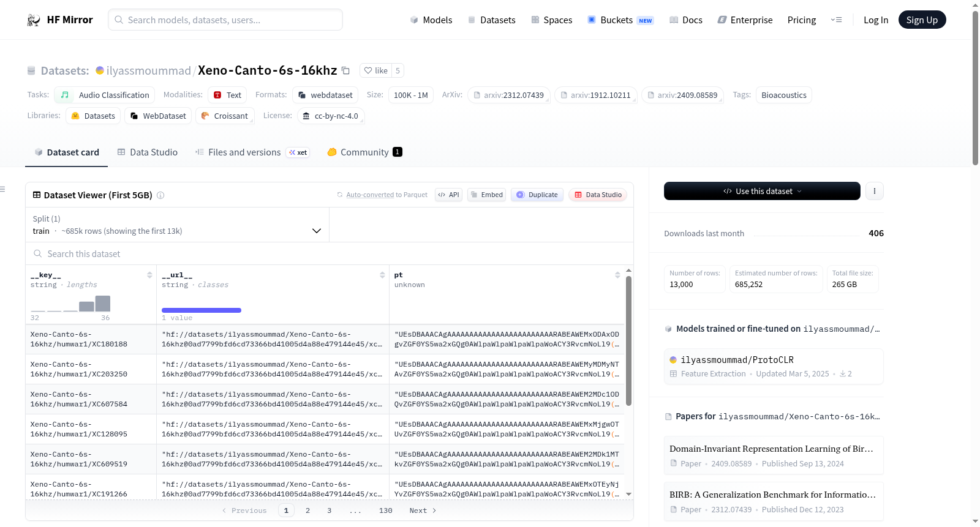Open Datasets in the top navigation
This screenshot has height=527, width=980.
[492, 20]
